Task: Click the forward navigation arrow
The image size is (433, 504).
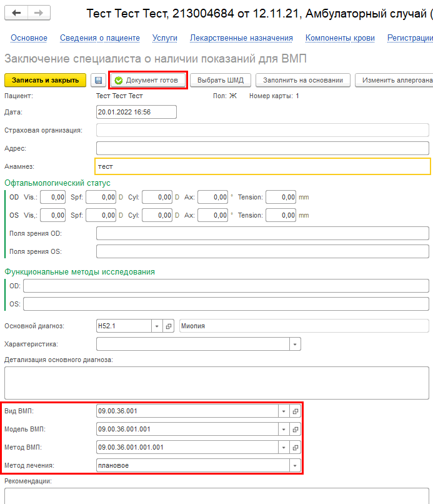Action: (39, 13)
